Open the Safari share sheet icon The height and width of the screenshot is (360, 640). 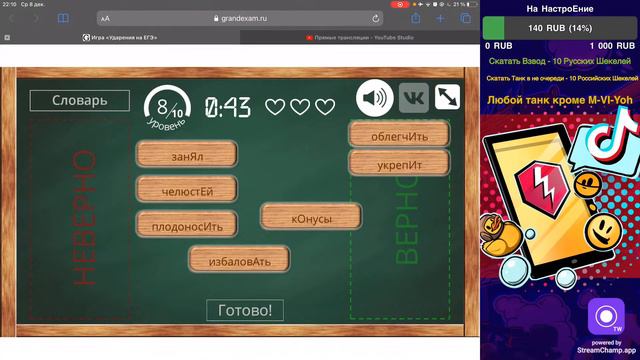coord(416,18)
